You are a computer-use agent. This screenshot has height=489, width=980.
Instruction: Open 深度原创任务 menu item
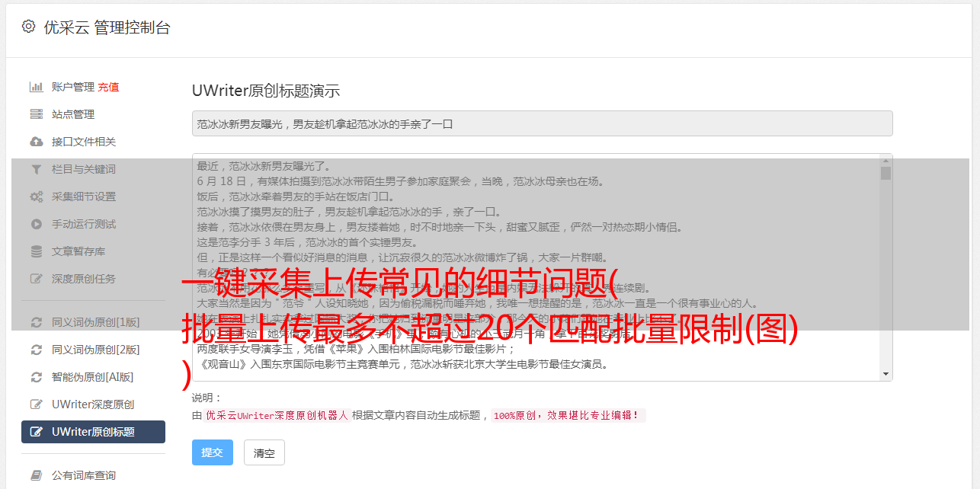[84, 279]
